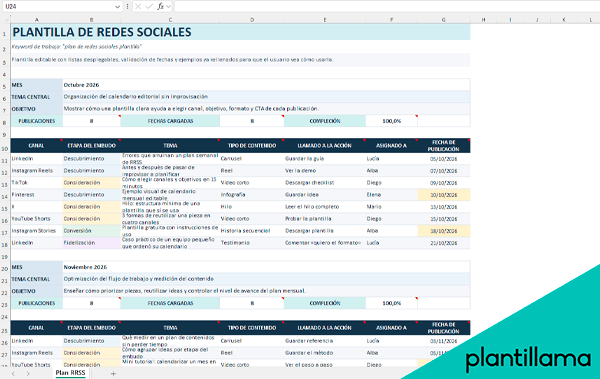
Task: Select column C header
Action: click(170, 20)
